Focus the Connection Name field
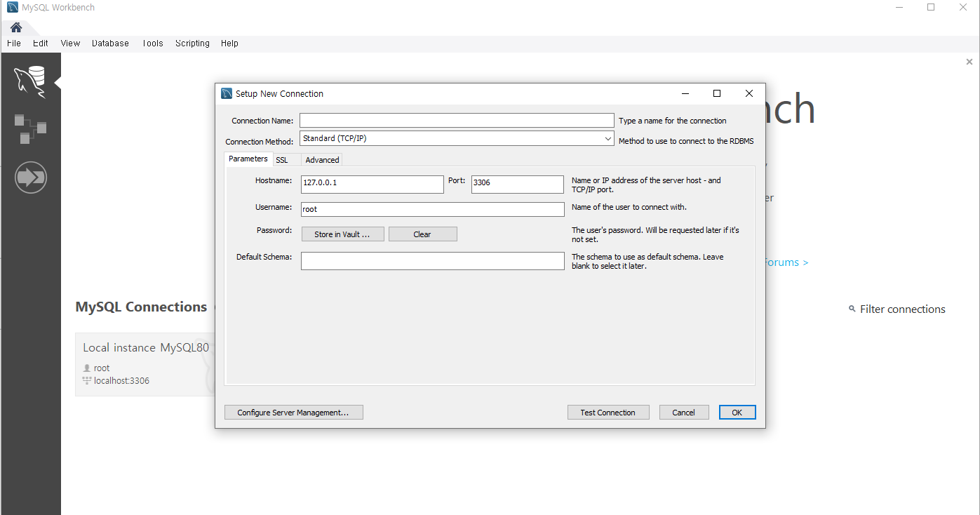The width and height of the screenshot is (980, 515). [457, 121]
